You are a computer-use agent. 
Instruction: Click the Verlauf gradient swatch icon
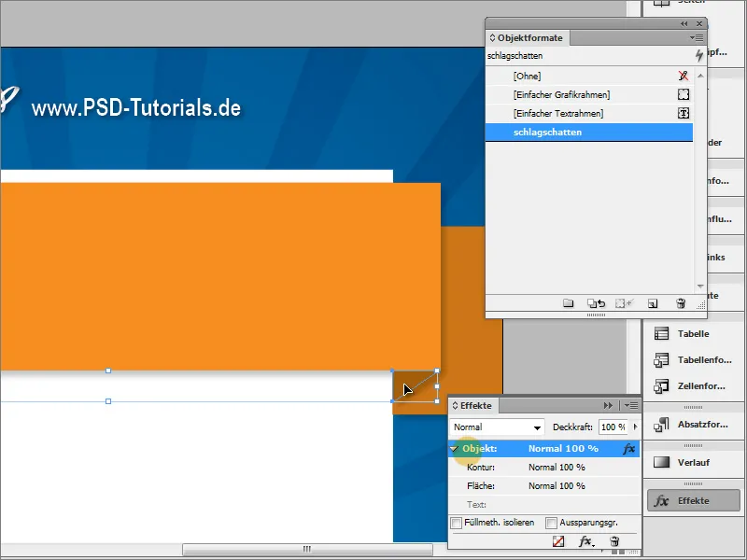point(661,462)
